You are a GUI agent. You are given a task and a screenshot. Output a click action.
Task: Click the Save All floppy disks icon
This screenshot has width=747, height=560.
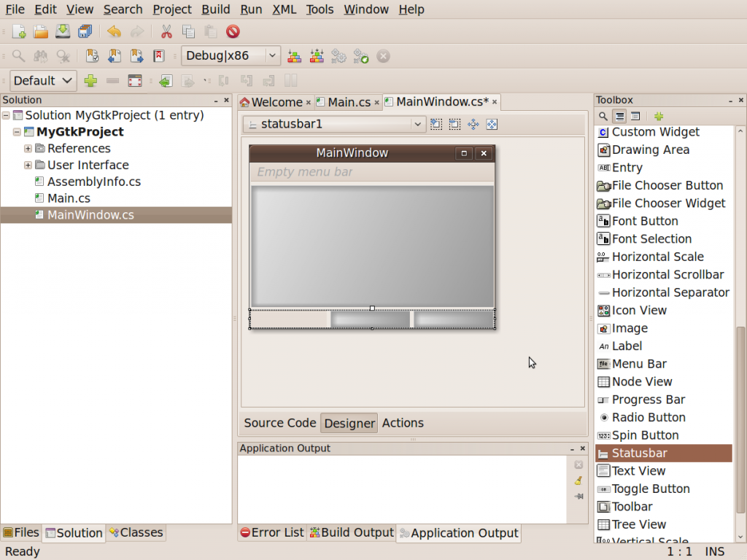point(85,31)
